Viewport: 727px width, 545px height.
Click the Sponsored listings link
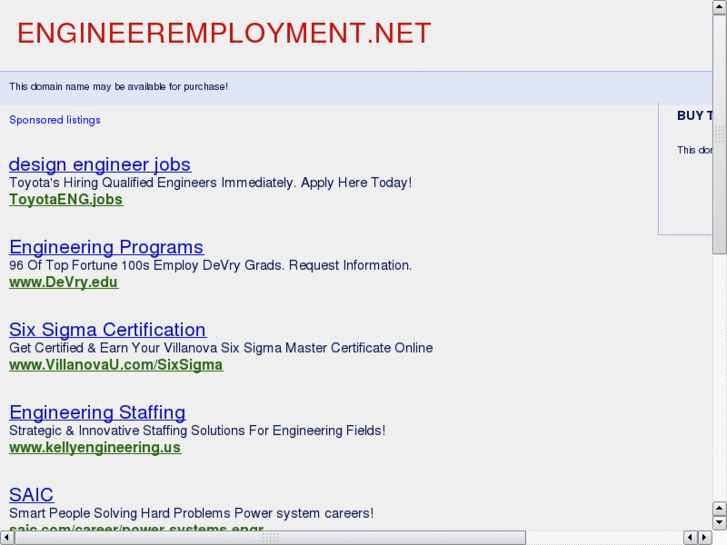coord(55,120)
